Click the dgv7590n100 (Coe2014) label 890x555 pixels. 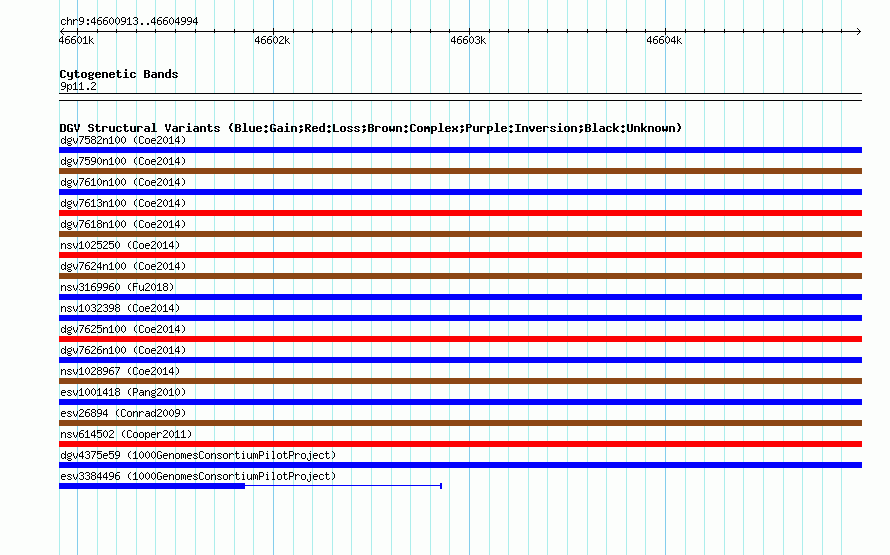click(123, 161)
